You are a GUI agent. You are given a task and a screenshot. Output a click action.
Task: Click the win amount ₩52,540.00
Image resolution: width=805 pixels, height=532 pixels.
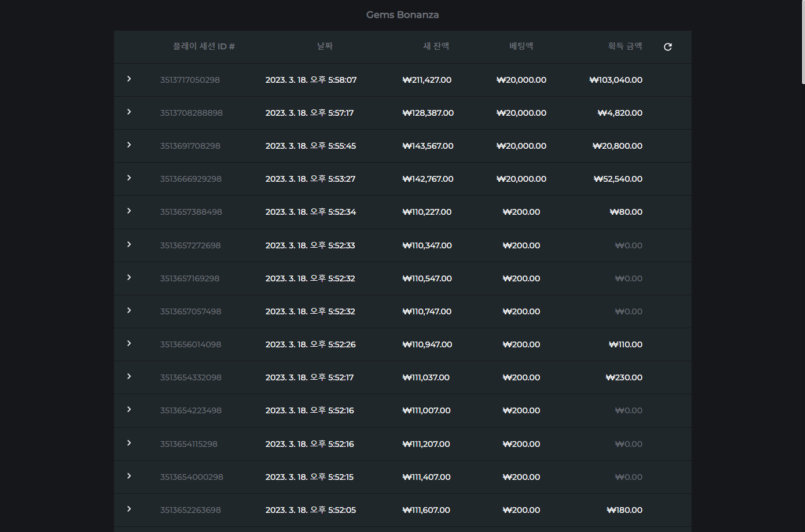(x=618, y=179)
